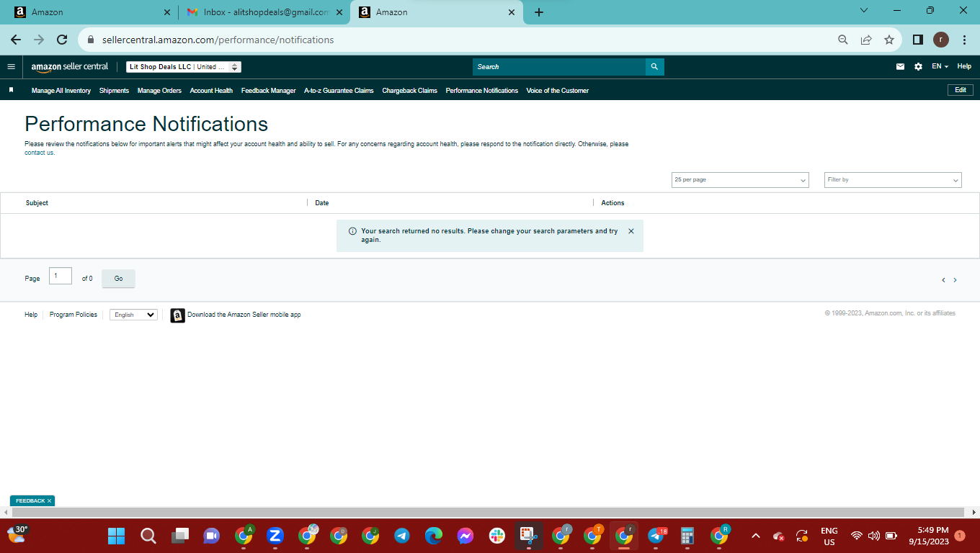The height and width of the screenshot is (553, 980).
Task: Open the Chrome three-dot menu
Action: coord(964,40)
